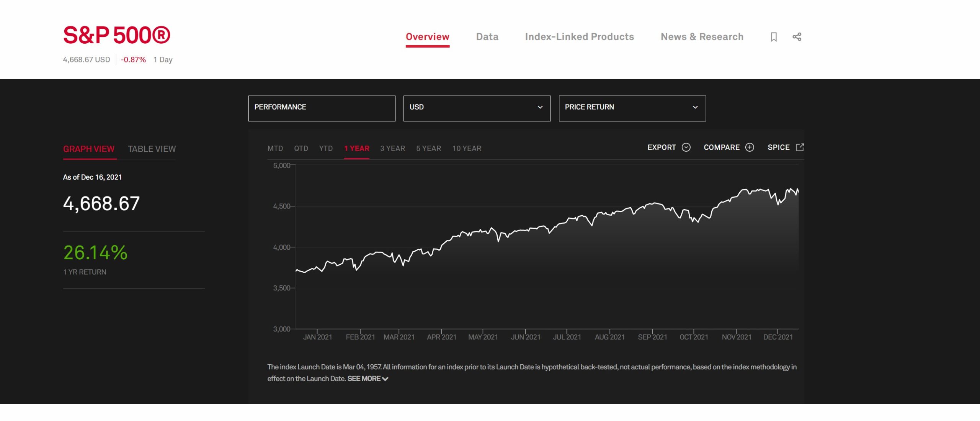Screen dimensions: 980x421
Task: Open the PRICE RETURN dropdown
Action: 632,108
